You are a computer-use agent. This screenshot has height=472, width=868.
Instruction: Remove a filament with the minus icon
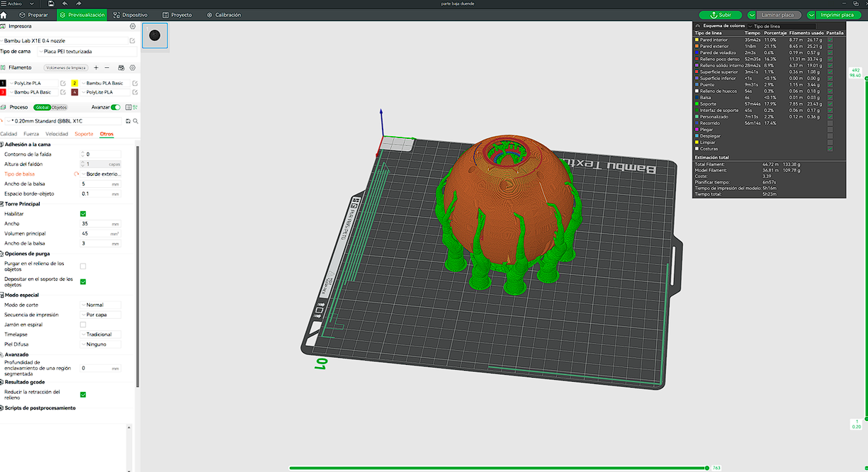click(x=107, y=67)
